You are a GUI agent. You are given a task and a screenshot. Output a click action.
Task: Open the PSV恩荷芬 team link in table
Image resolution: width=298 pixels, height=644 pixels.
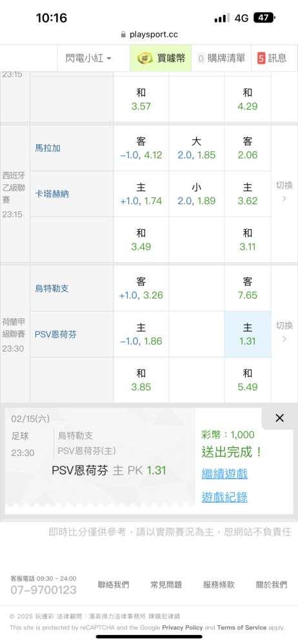55,334
